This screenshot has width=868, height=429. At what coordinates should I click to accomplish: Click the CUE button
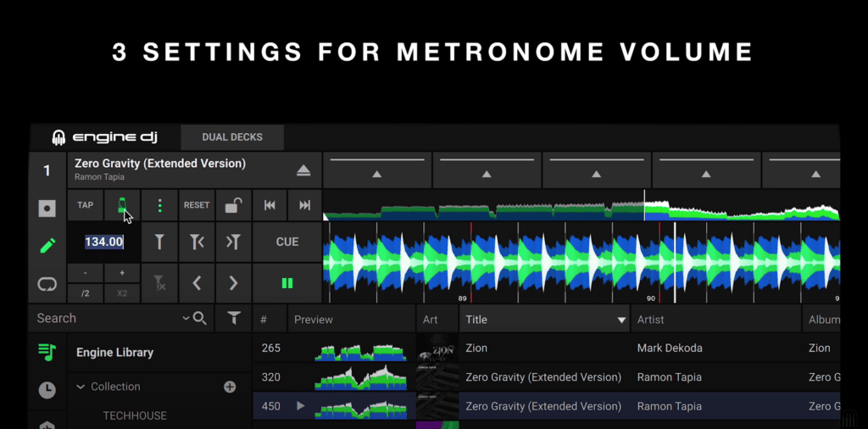pos(287,242)
